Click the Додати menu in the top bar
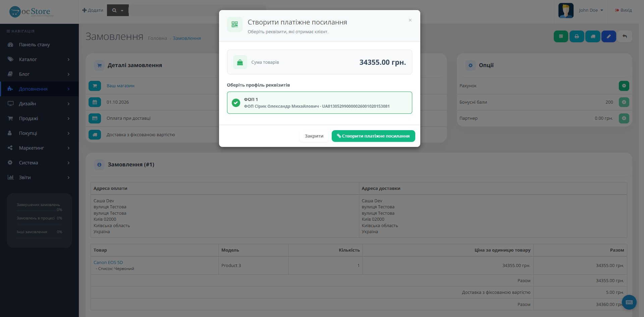 coord(93,10)
